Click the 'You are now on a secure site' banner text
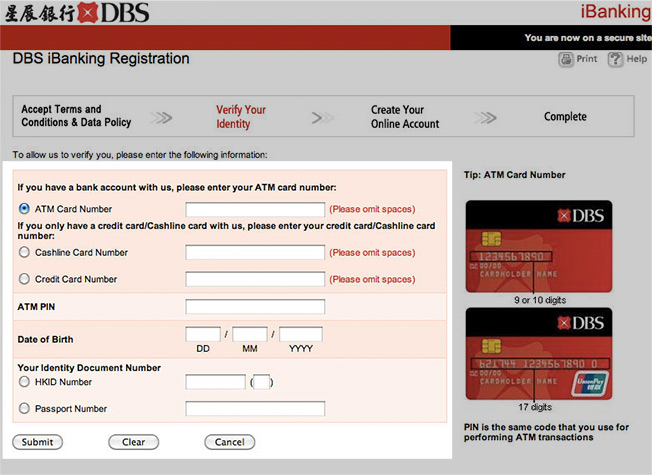 tap(588, 38)
